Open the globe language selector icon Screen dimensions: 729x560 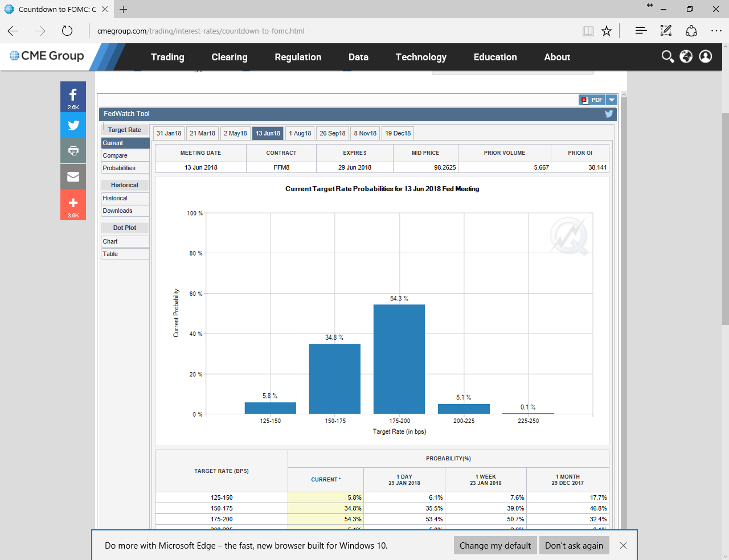(x=686, y=56)
